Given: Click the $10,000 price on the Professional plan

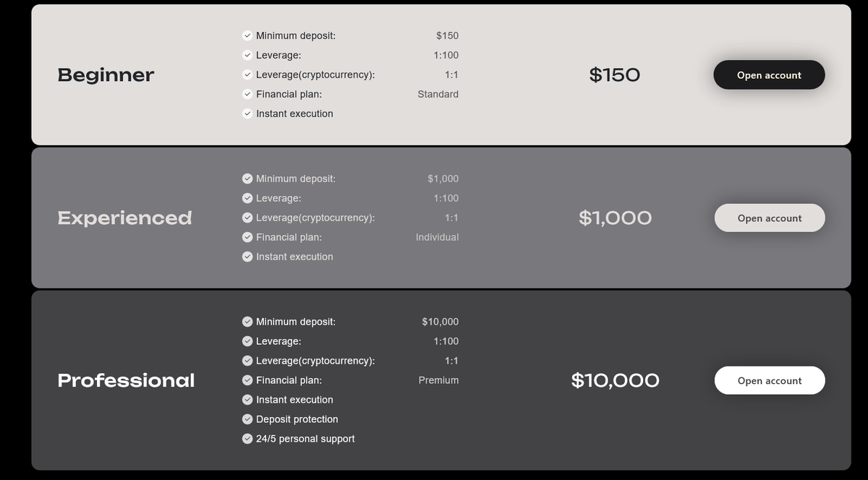Looking at the screenshot, I should [615, 380].
